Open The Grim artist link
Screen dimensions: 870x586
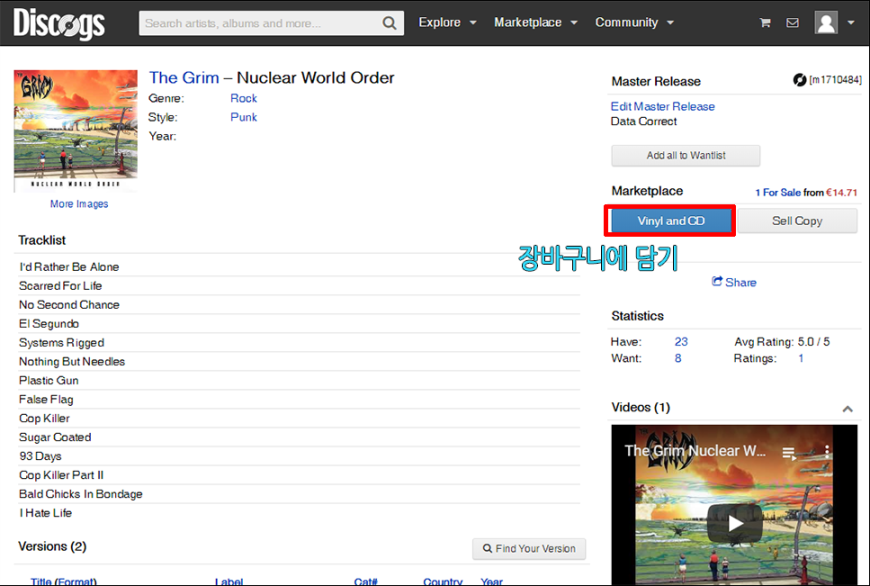(184, 78)
